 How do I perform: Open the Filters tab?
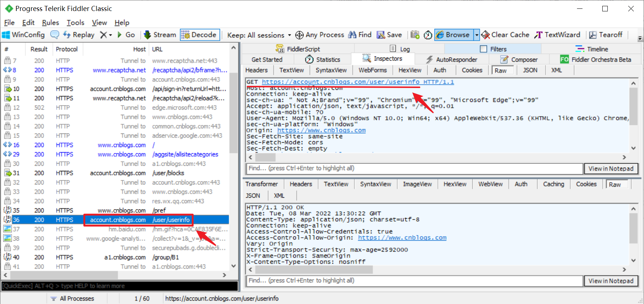(493, 49)
